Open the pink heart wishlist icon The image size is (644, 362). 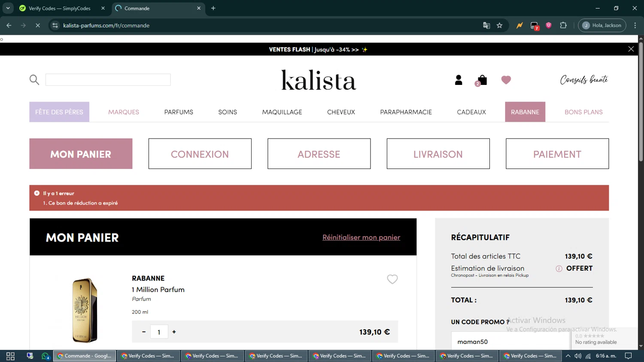coord(506,80)
